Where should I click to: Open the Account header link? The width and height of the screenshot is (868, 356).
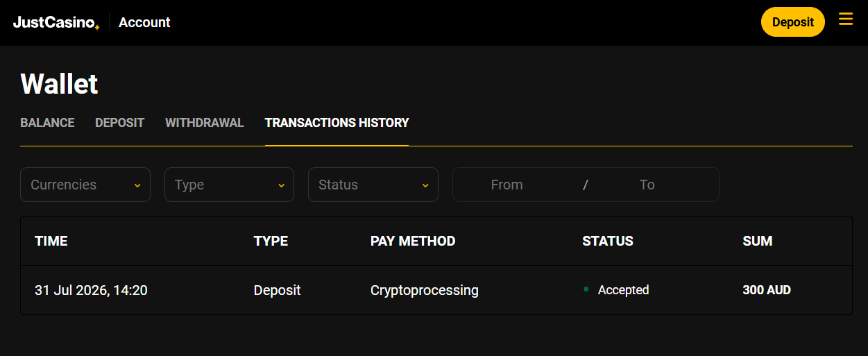[144, 22]
